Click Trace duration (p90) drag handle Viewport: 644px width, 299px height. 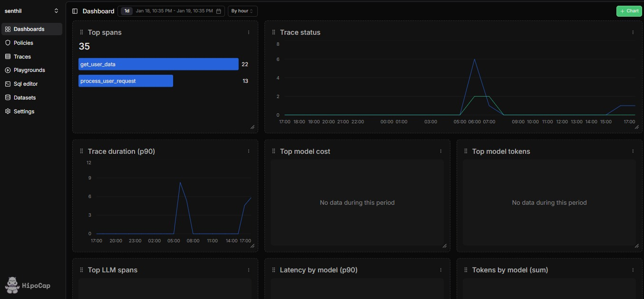pyautogui.click(x=81, y=151)
